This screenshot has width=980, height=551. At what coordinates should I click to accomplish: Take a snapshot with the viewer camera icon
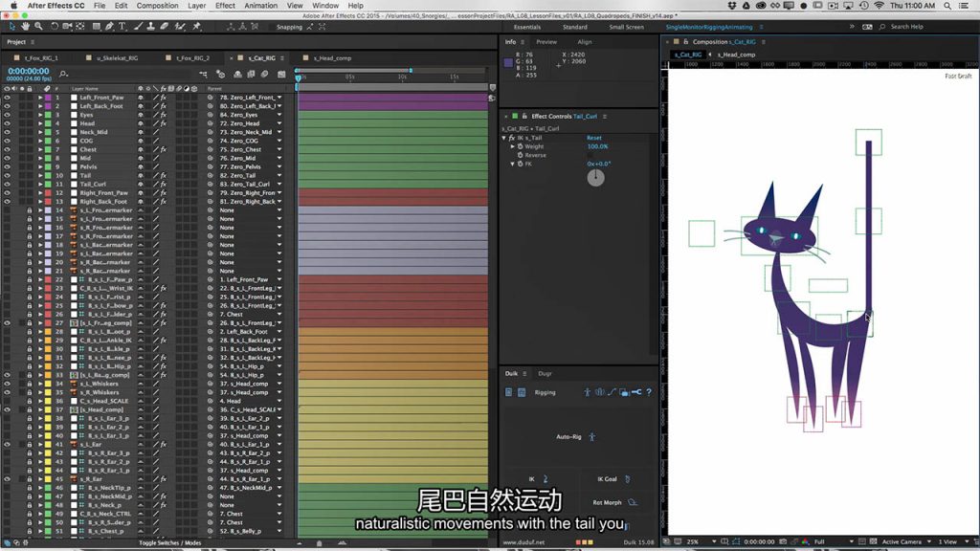[783, 541]
